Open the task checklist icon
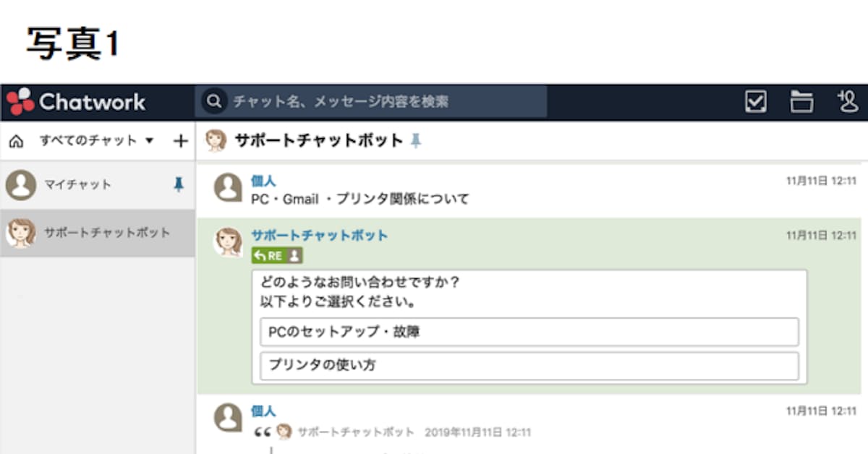868x454 pixels. pos(756,102)
